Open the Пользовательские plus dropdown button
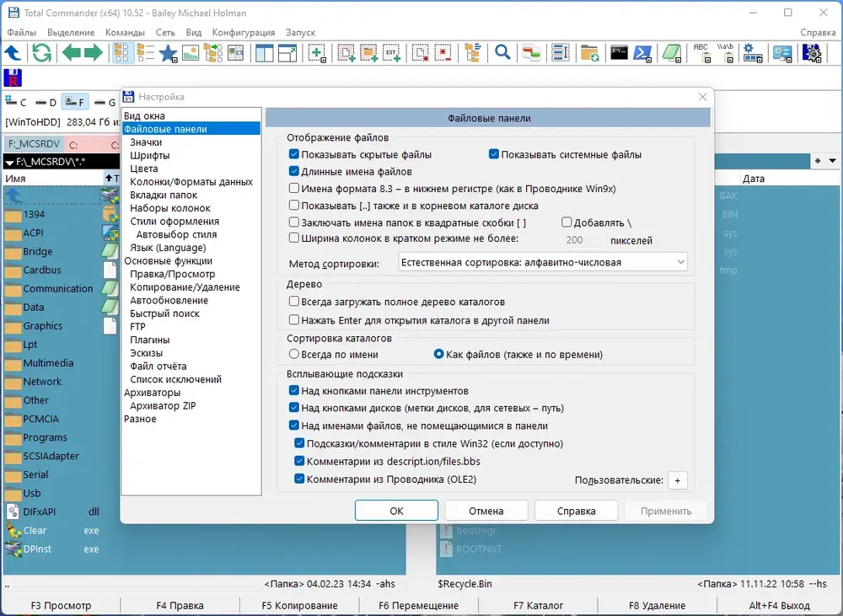Viewport: 843px width, 616px height. [x=678, y=480]
